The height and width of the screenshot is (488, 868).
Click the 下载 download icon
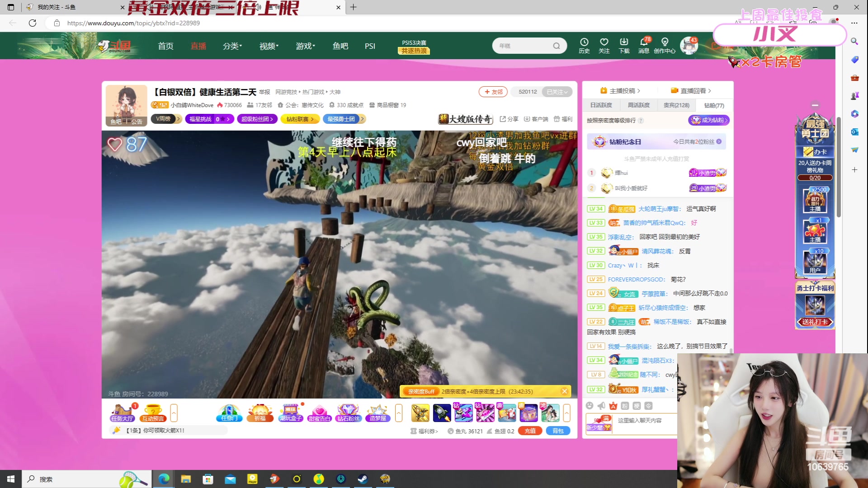624,46
